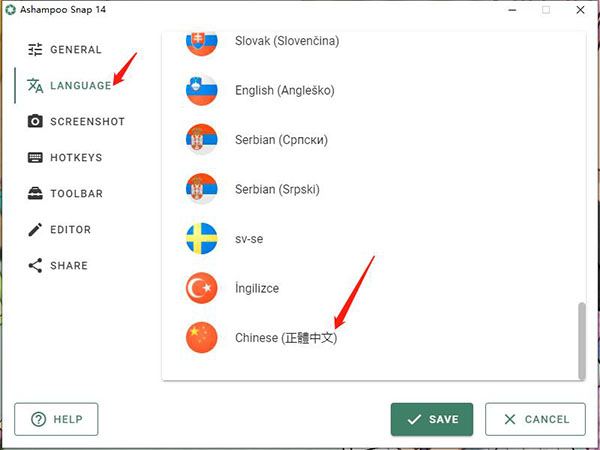This screenshot has height=450, width=600.
Task: Click the language list scrollbar thumb
Action: pyautogui.click(x=582, y=341)
